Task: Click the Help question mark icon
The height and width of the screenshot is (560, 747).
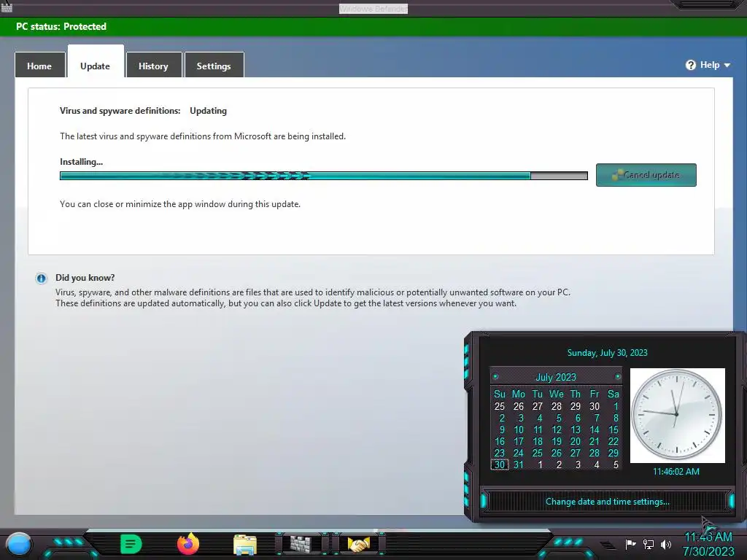Action: point(691,65)
